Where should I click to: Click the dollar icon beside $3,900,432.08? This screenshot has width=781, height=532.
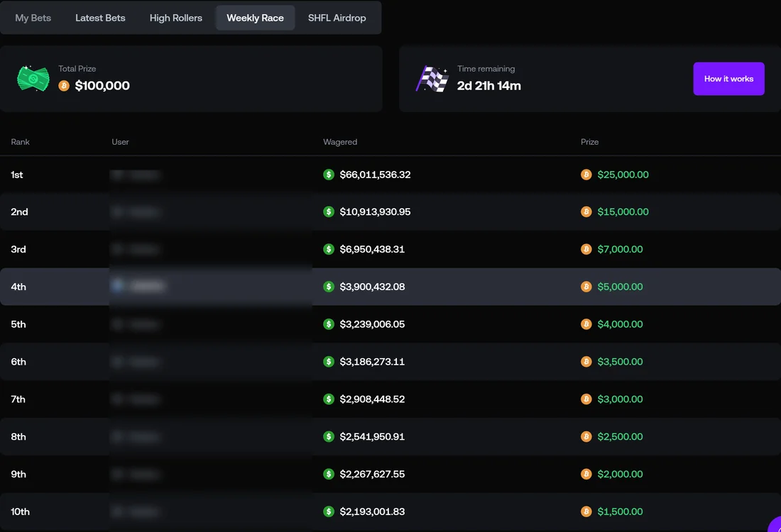coord(329,287)
